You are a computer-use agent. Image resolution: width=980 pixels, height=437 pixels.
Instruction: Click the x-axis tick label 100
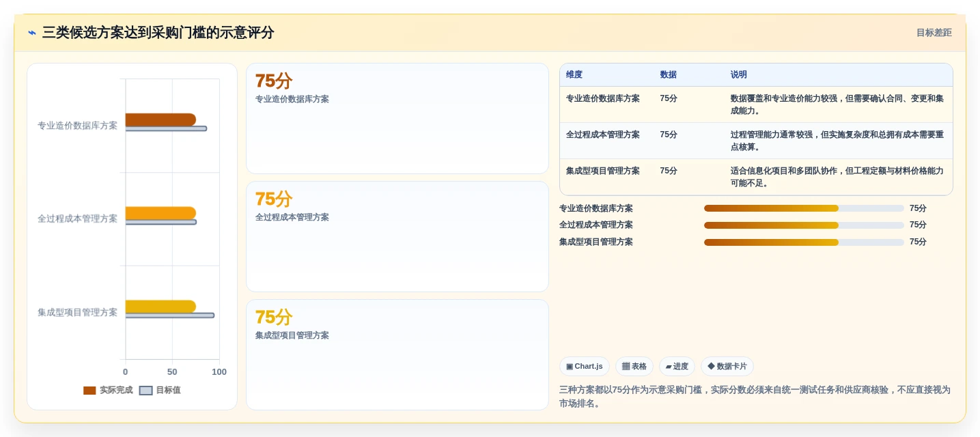[x=219, y=372]
